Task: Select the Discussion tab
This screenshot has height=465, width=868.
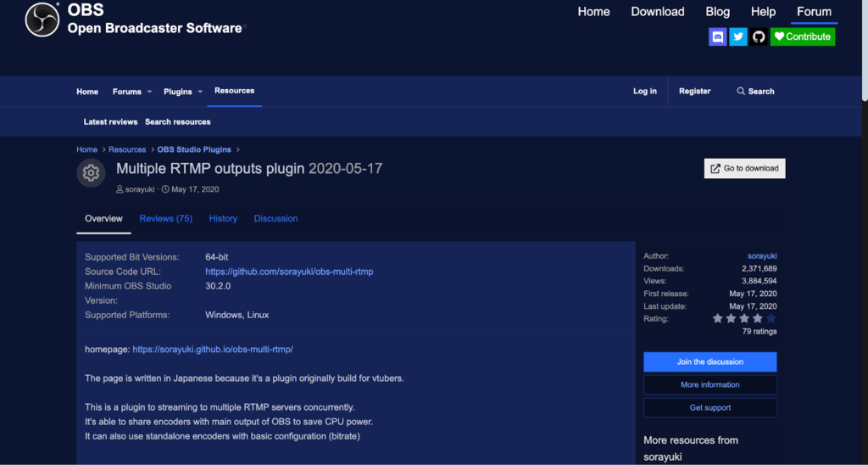Action: pyautogui.click(x=275, y=219)
